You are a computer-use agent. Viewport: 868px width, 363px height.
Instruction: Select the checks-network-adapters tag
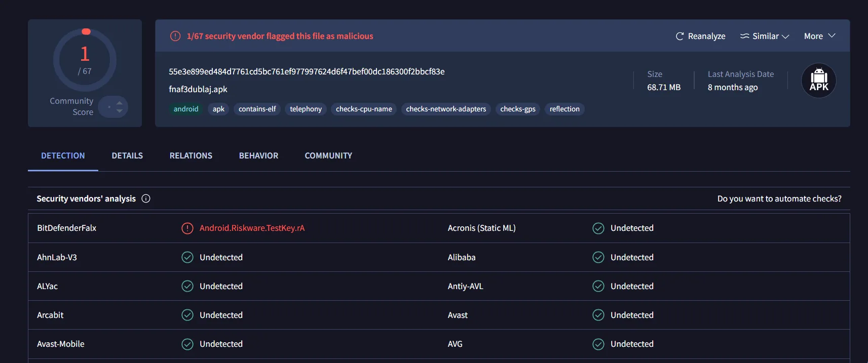pos(446,109)
